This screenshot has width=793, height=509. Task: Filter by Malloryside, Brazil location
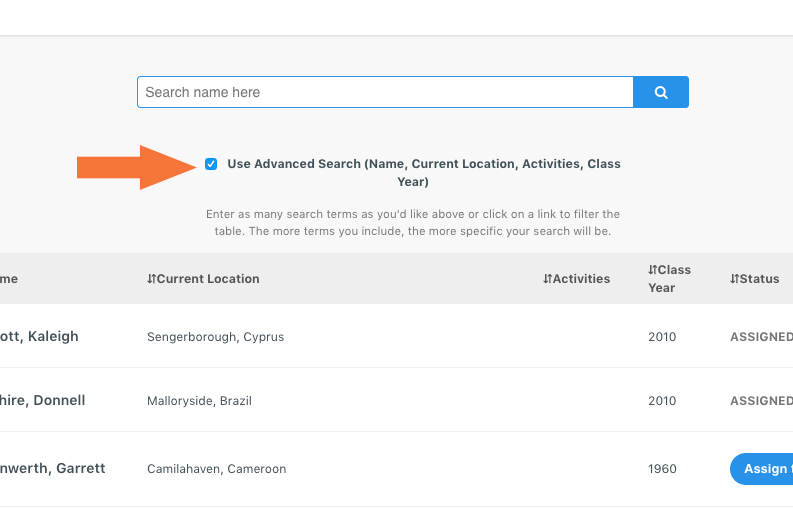pos(199,401)
